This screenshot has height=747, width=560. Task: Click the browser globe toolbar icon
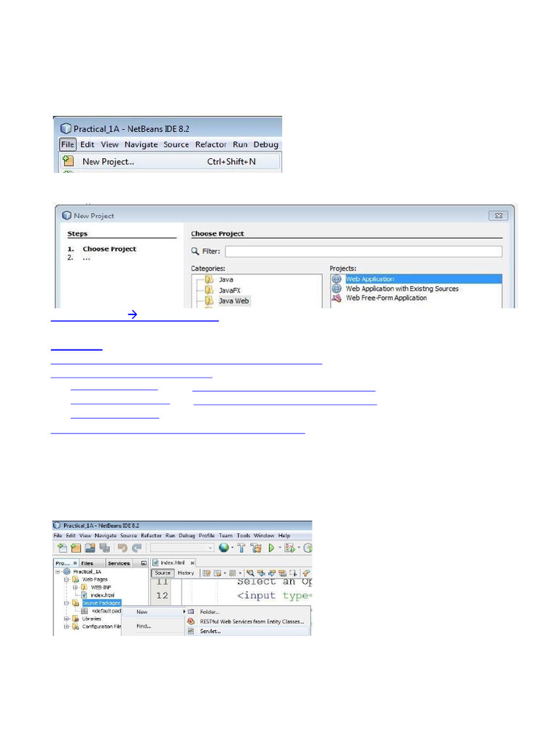[x=224, y=548]
